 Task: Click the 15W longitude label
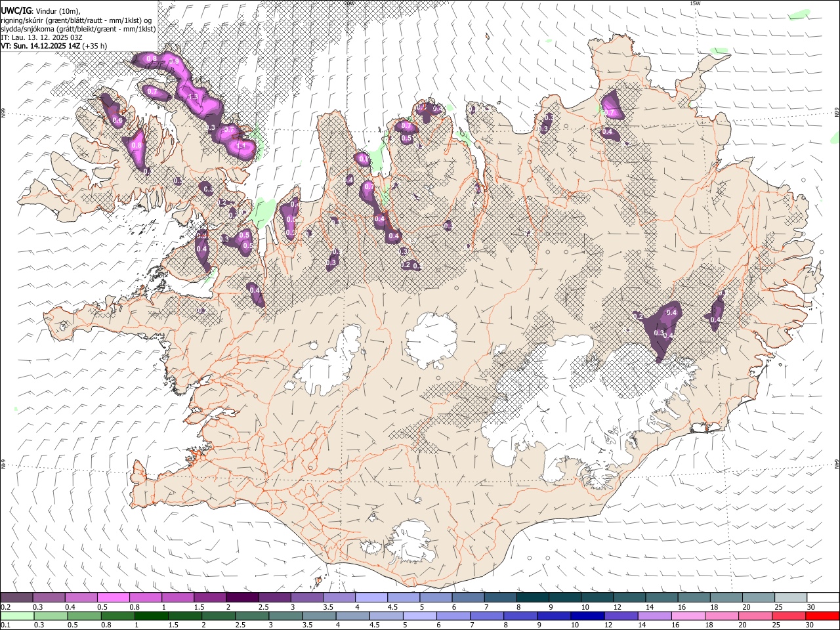pos(694,3)
